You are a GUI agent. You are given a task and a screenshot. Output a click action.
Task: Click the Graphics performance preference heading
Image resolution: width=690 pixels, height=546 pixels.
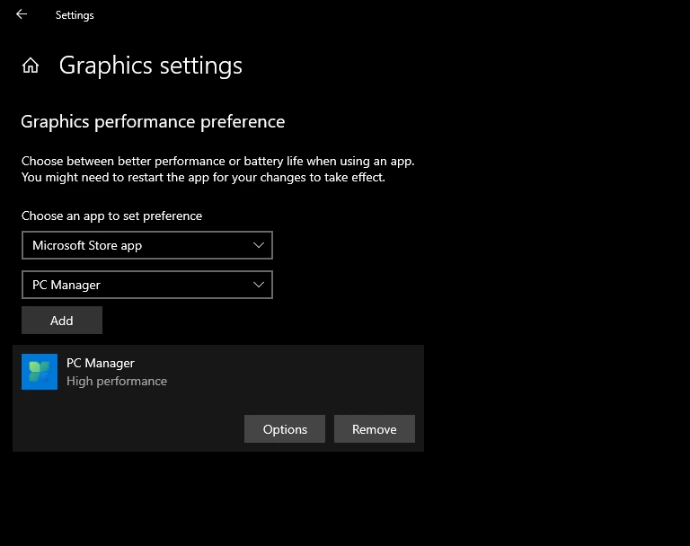coord(153,122)
